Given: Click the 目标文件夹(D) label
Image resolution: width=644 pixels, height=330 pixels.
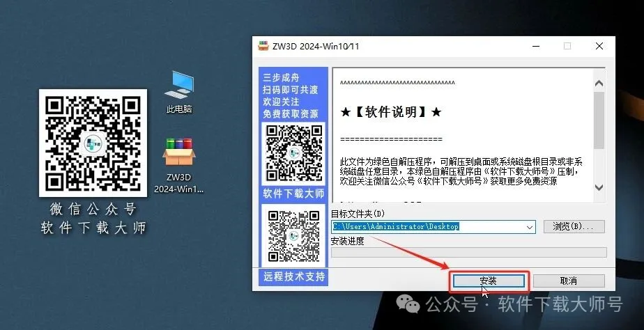Looking at the screenshot, I should pos(358,214).
